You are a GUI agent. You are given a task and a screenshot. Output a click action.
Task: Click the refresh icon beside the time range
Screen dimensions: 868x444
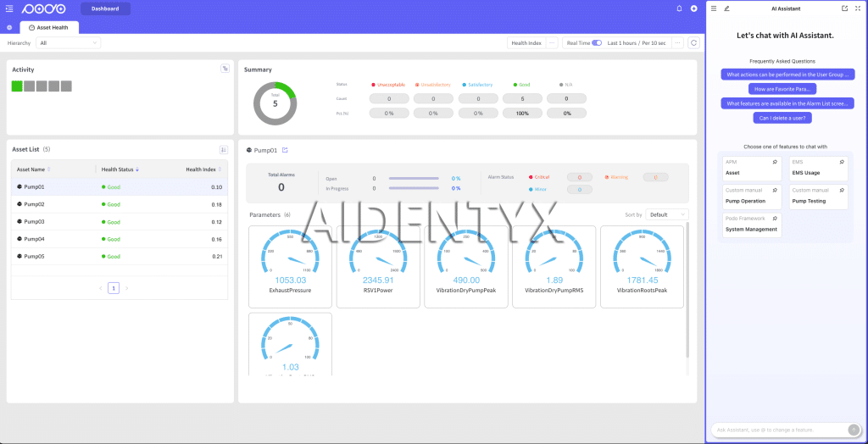coord(693,42)
